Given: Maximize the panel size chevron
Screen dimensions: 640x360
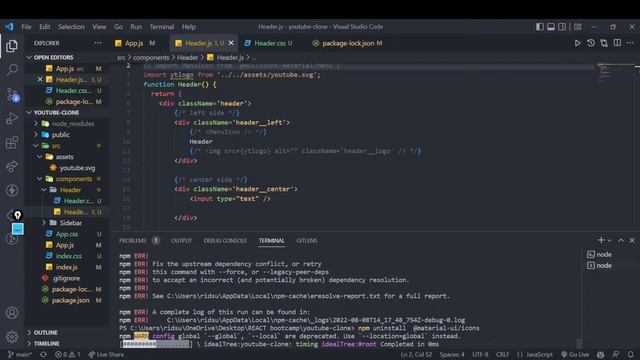Looking at the screenshot, I should click(x=621, y=240).
